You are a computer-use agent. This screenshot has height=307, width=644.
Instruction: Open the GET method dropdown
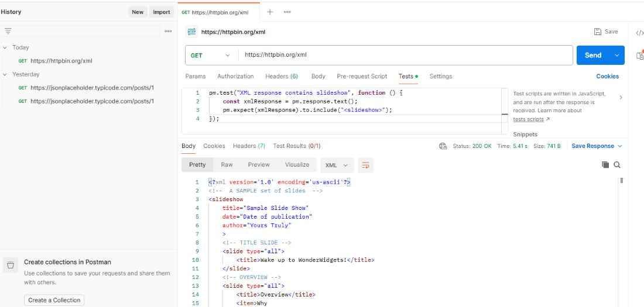coord(211,56)
